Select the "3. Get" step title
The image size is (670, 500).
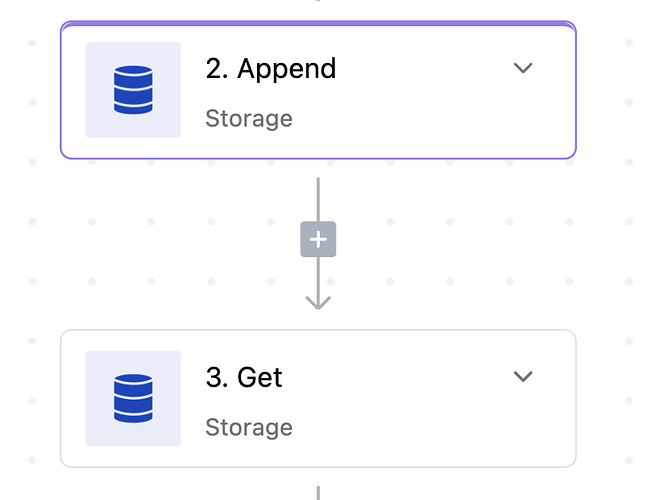[244, 378]
